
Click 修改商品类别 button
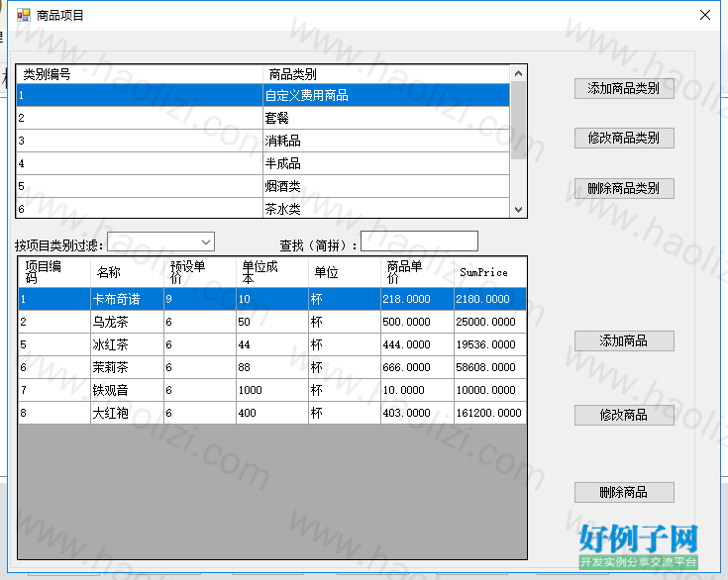pyautogui.click(x=624, y=138)
